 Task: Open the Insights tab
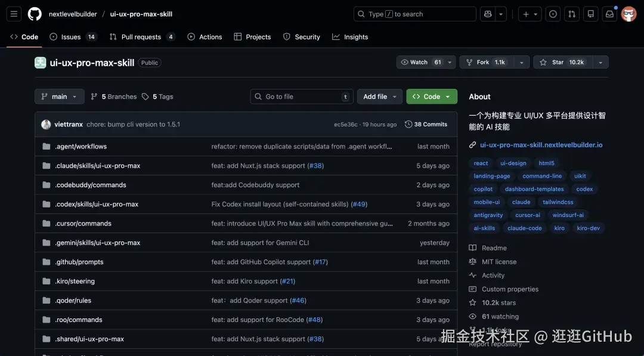(350, 37)
